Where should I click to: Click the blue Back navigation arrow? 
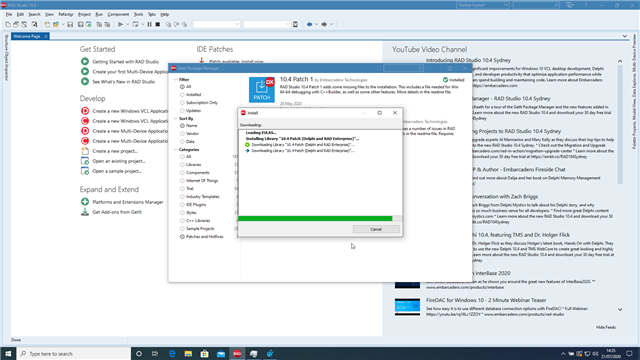pos(309,24)
